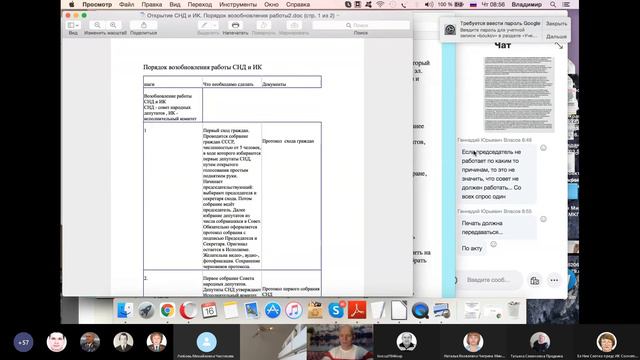This screenshot has width=640, height=360.
Task: Click the attach file icon in chat
Action: (535, 280)
